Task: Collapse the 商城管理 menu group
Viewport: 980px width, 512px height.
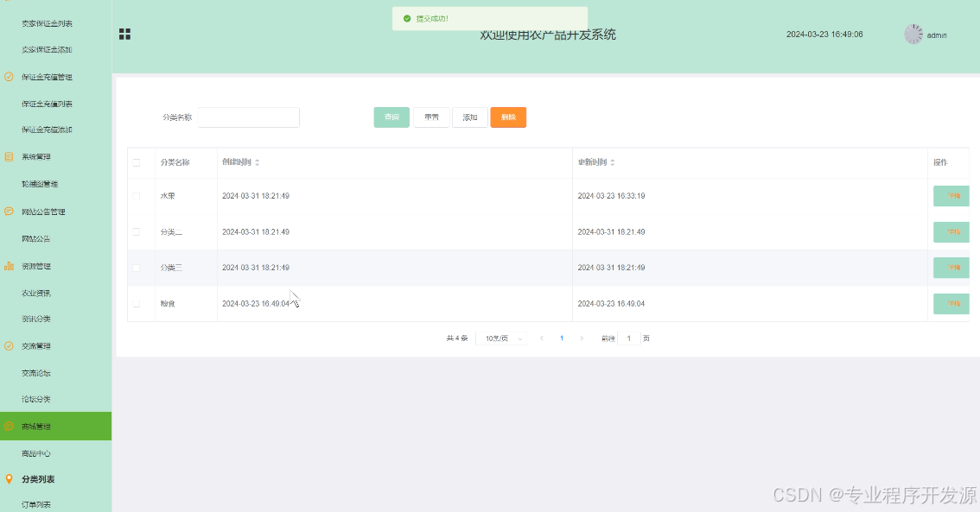Action: (55, 427)
